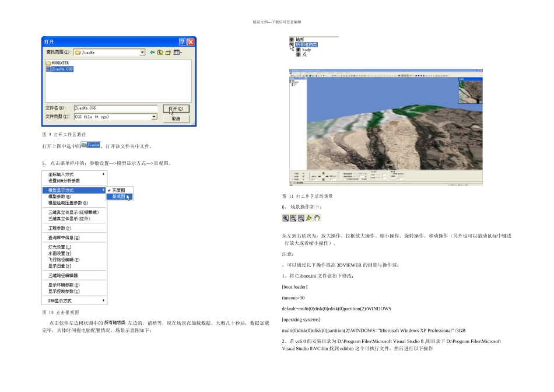This screenshot has height=392, width=554.
Task: Click the rotate tool icon
Action: coord(309,218)
